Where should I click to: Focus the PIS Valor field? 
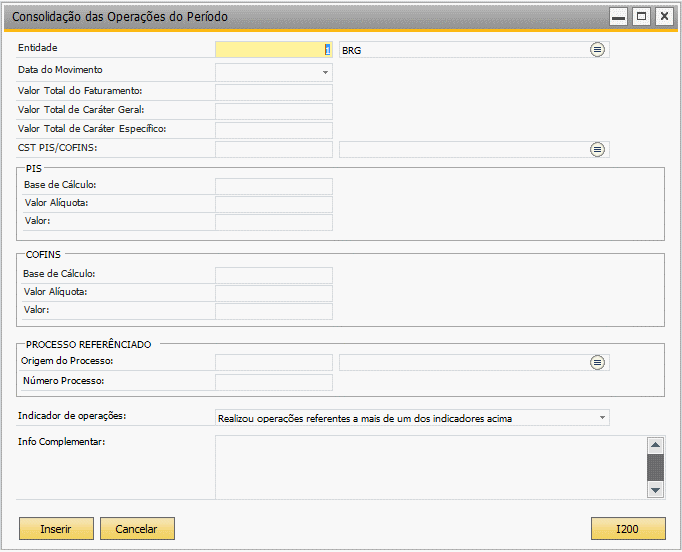point(274,222)
